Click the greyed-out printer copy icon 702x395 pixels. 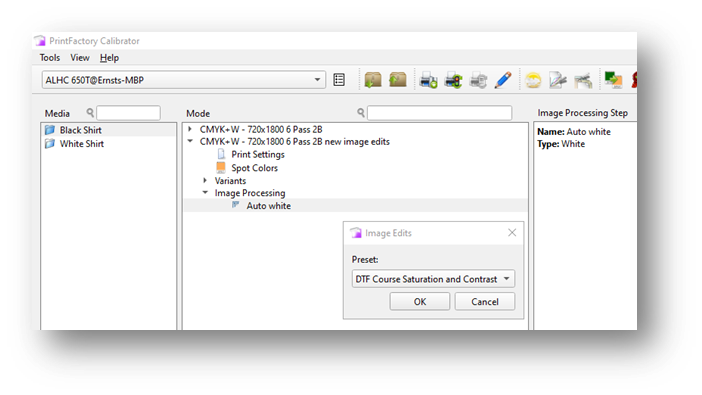pos(478,81)
